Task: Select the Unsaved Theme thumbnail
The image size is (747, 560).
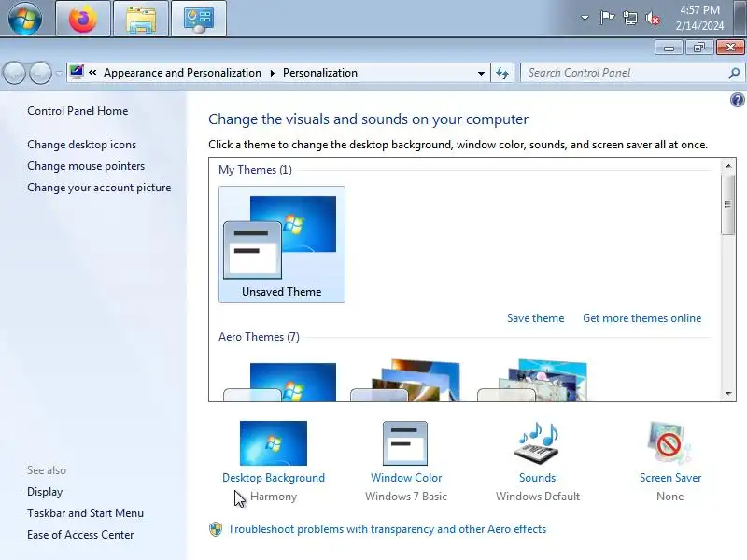Action: click(282, 245)
